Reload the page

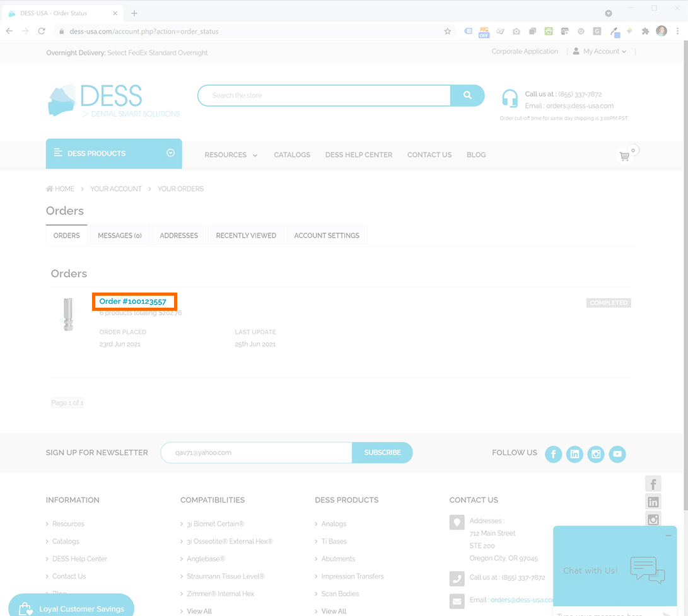tap(42, 31)
